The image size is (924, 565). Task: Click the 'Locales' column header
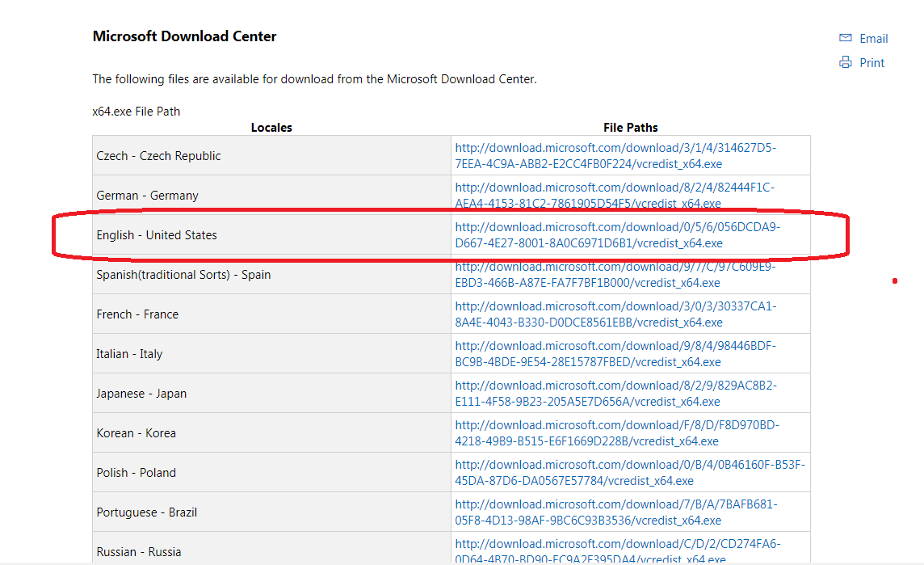(271, 128)
